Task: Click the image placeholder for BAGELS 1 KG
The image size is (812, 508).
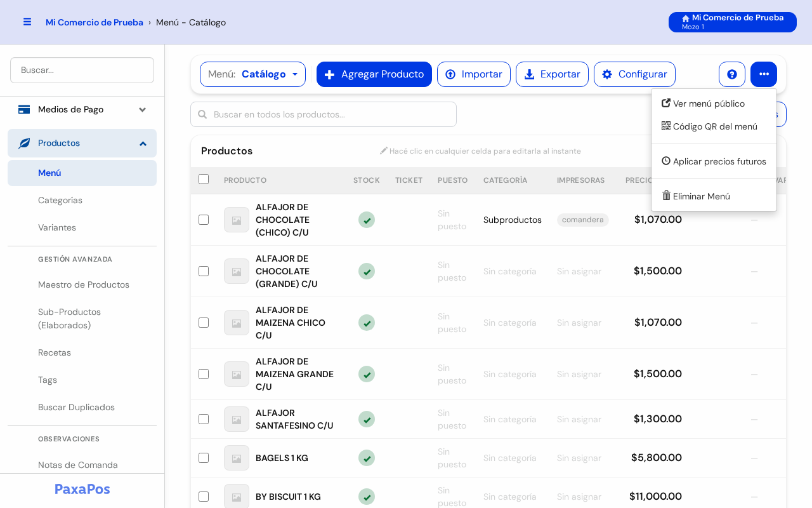Action: pyautogui.click(x=237, y=458)
